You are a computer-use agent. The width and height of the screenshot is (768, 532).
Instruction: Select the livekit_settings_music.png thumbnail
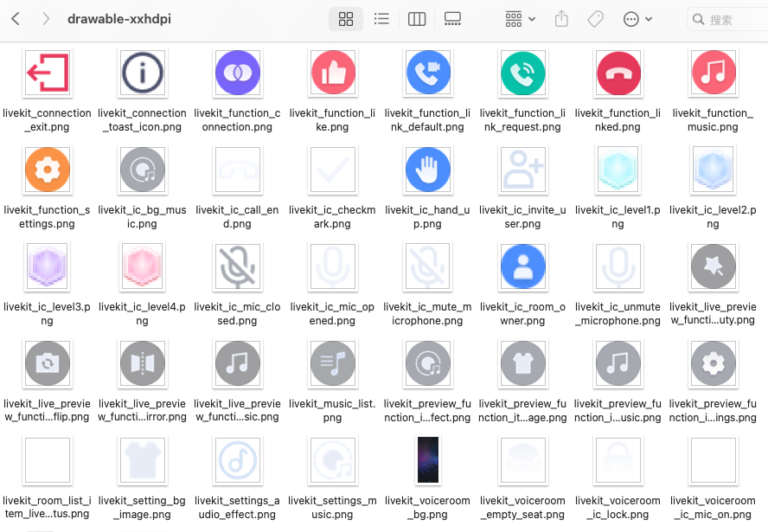click(x=333, y=460)
